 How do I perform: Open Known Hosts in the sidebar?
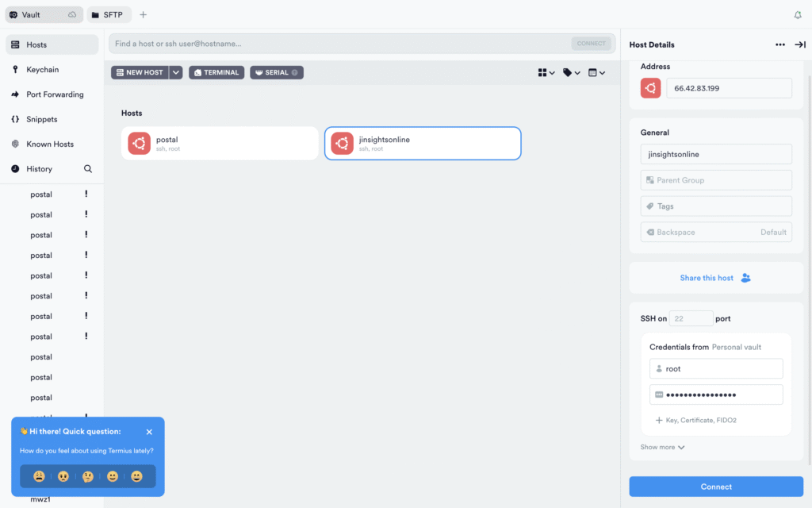52,144
